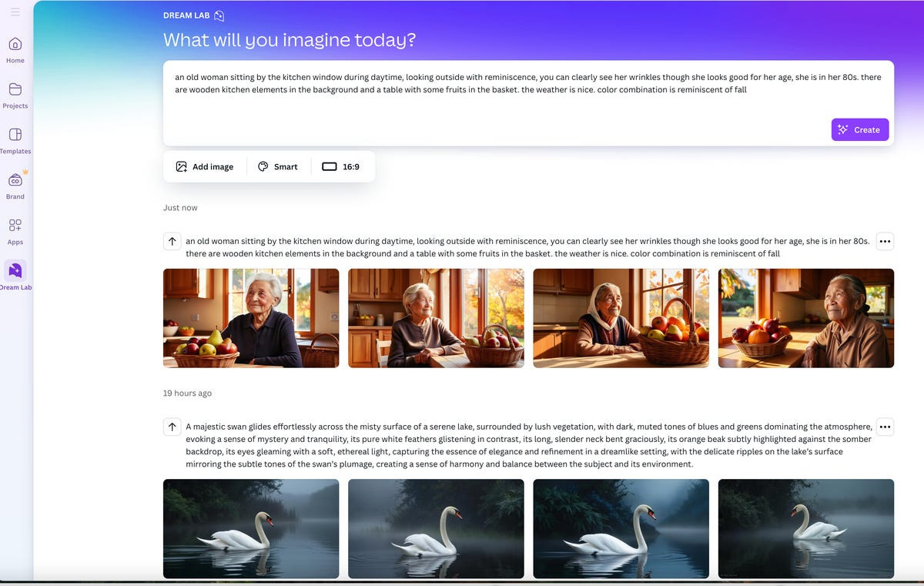The image size is (924, 586).
Task: Click the Create button
Action: pyautogui.click(x=859, y=129)
